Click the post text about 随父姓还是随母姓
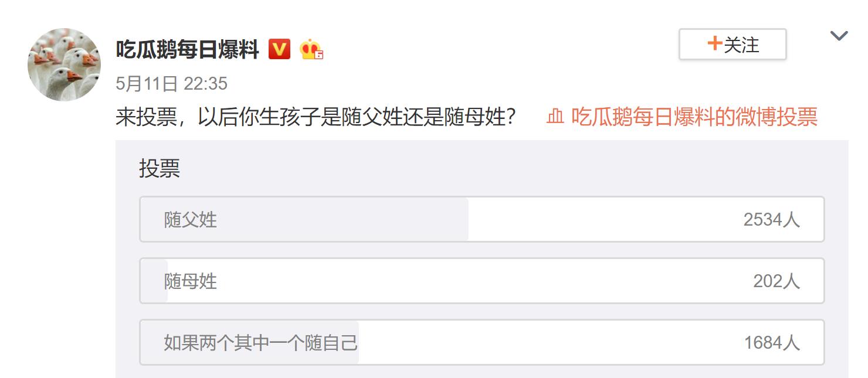 (x=316, y=117)
